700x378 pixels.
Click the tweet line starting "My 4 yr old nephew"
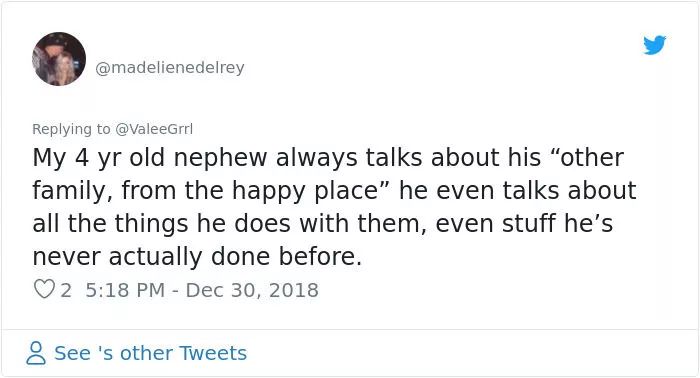[328, 158]
